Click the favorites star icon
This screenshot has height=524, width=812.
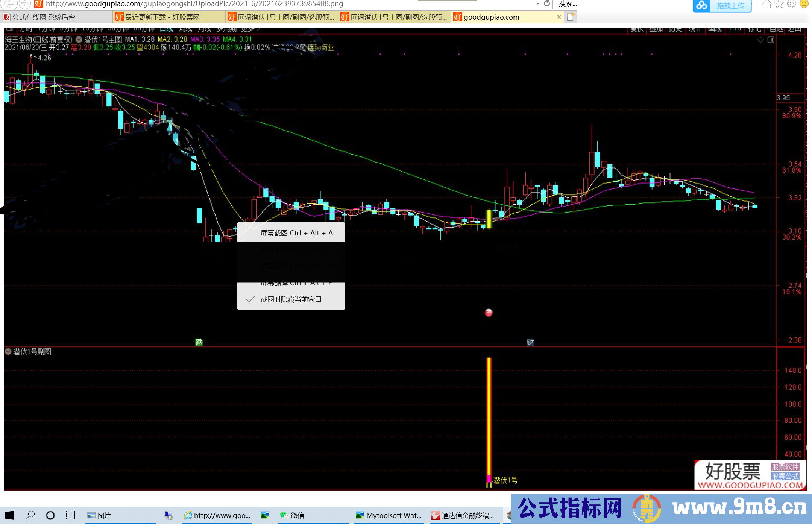pyautogui.click(x=779, y=4)
